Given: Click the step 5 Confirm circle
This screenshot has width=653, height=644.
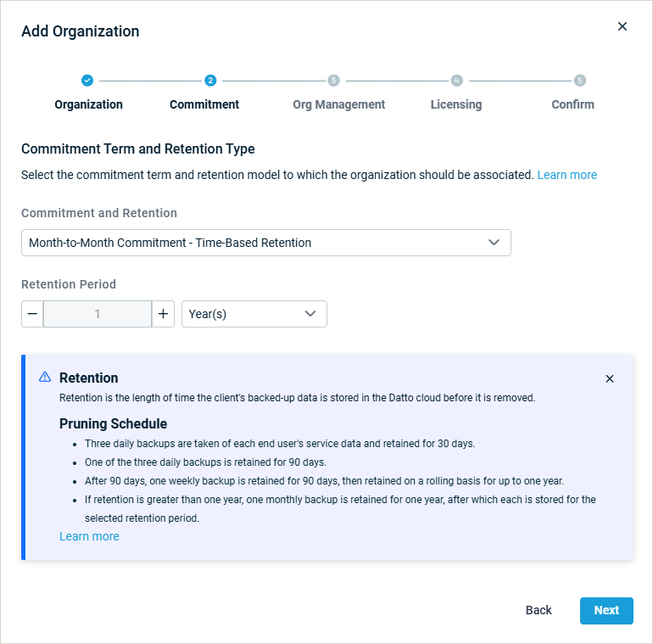Looking at the screenshot, I should [x=580, y=81].
